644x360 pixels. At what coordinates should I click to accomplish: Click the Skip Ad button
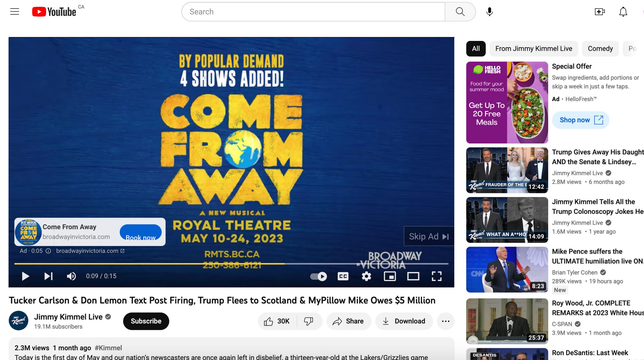click(x=429, y=236)
